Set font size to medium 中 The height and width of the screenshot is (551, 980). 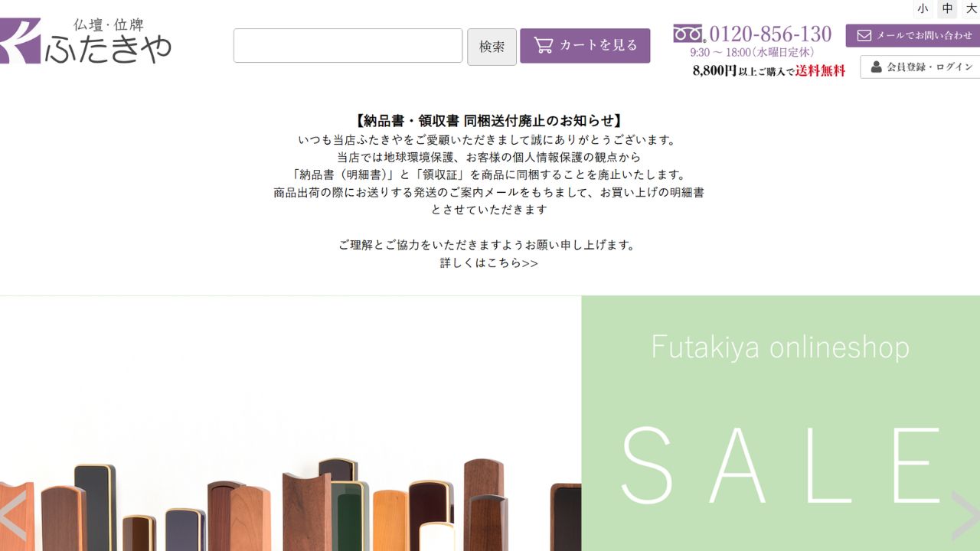pyautogui.click(x=948, y=8)
